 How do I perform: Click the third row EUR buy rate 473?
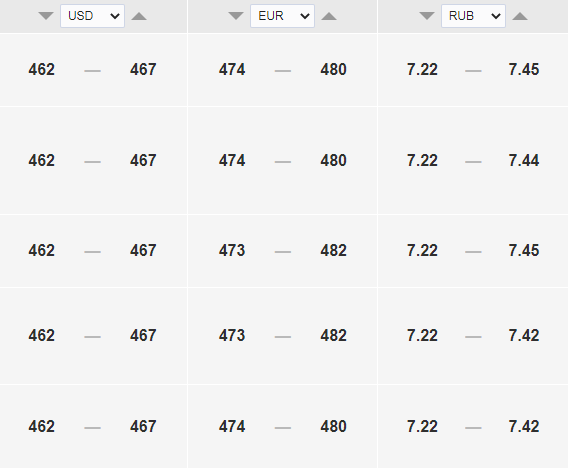tap(232, 251)
